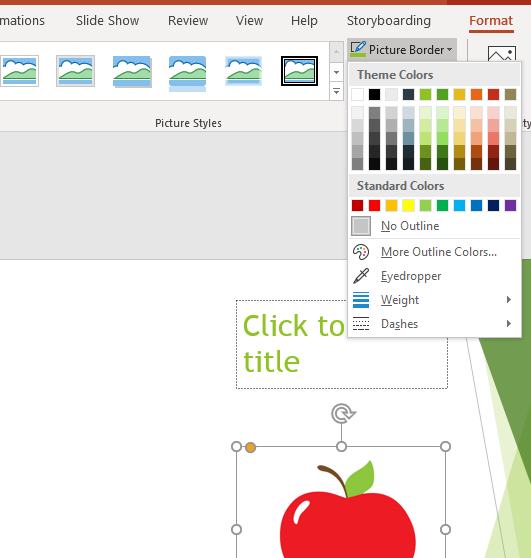Open the Slide Show tab
The image size is (531, 558).
click(x=107, y=21)
